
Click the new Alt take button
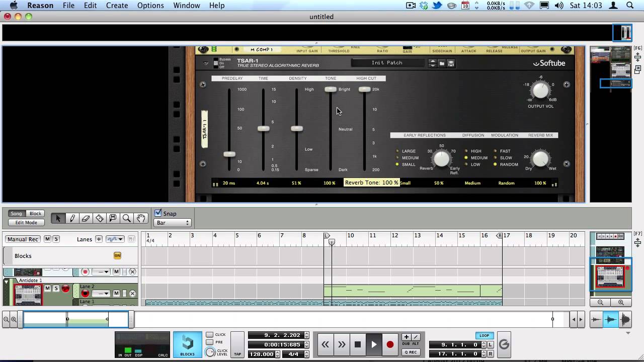pos(416,337)
